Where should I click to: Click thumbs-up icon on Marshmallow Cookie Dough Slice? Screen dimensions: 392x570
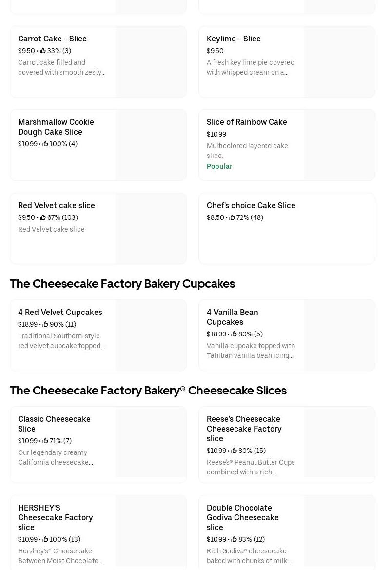[45, 144]
